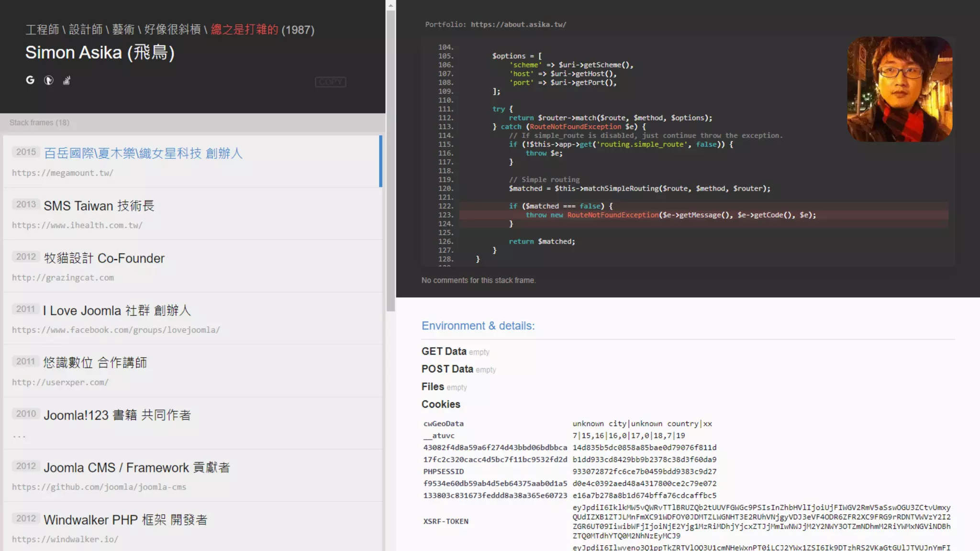
Task: Click the XSRF-TOKEN cookie name
Action: 445,521
